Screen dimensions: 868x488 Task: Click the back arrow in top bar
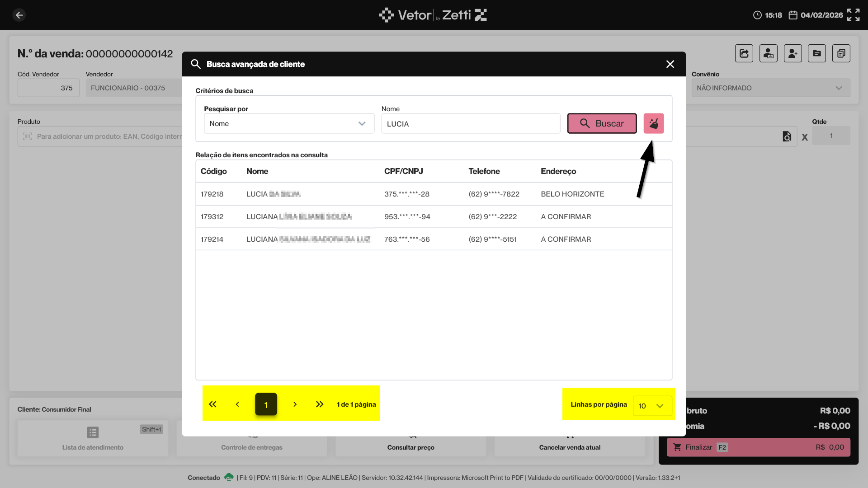[19, 15]
